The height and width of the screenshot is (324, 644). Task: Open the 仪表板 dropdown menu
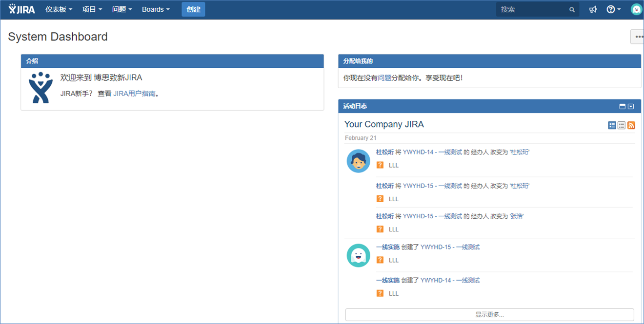coord(59,9)
